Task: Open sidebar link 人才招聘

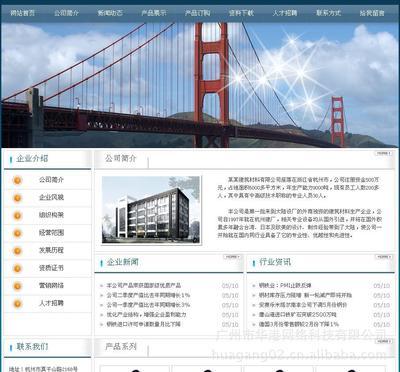Action: pyautogui.click(x=51, y=303)
